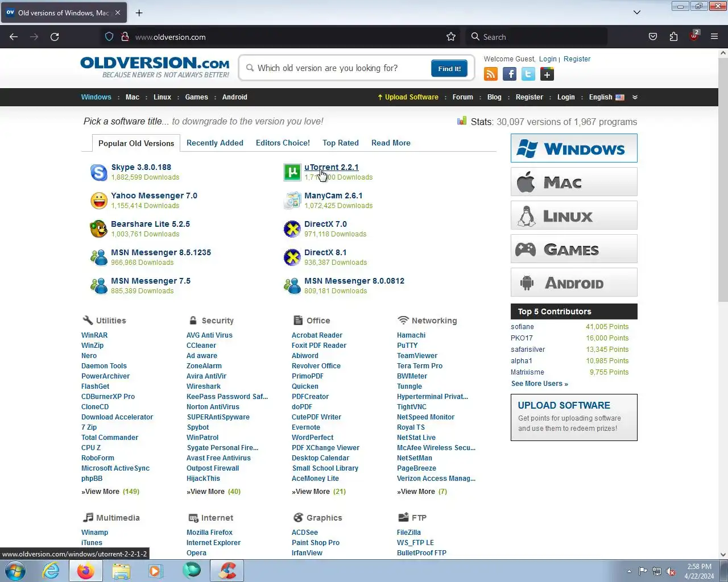The height and width of the screenshot is (582, 728).
Task: Open the TeamViewer link under Networking
Action: tap(417, 356)
